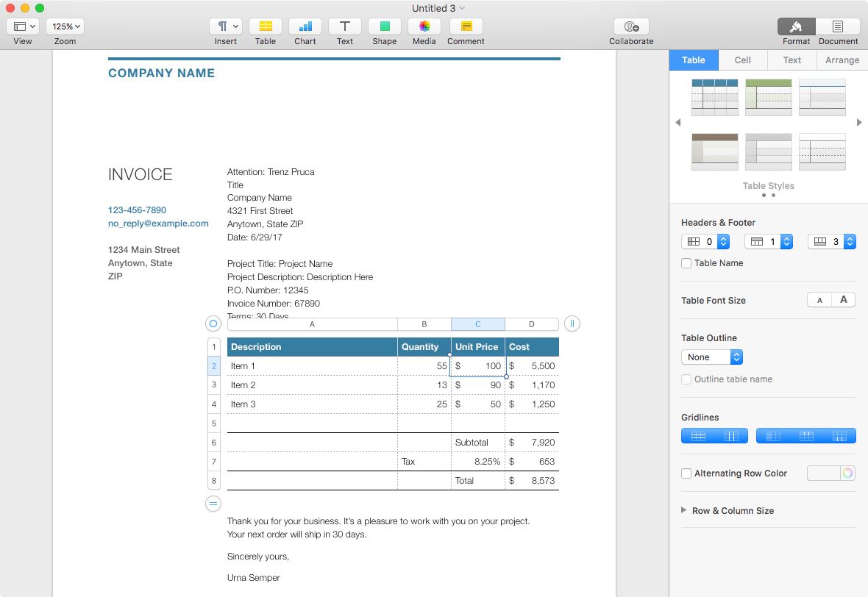This screenshot has height=597, width=868.
Task: Click the Collaborate icon
Action: 631,26
